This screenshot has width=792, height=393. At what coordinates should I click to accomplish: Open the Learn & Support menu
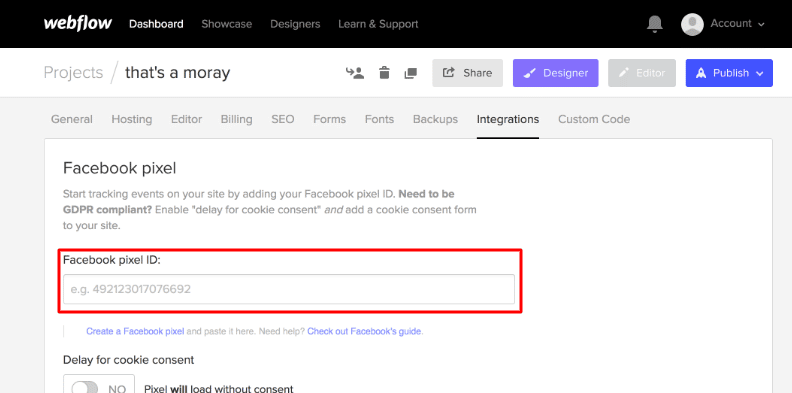click(378, 24)
